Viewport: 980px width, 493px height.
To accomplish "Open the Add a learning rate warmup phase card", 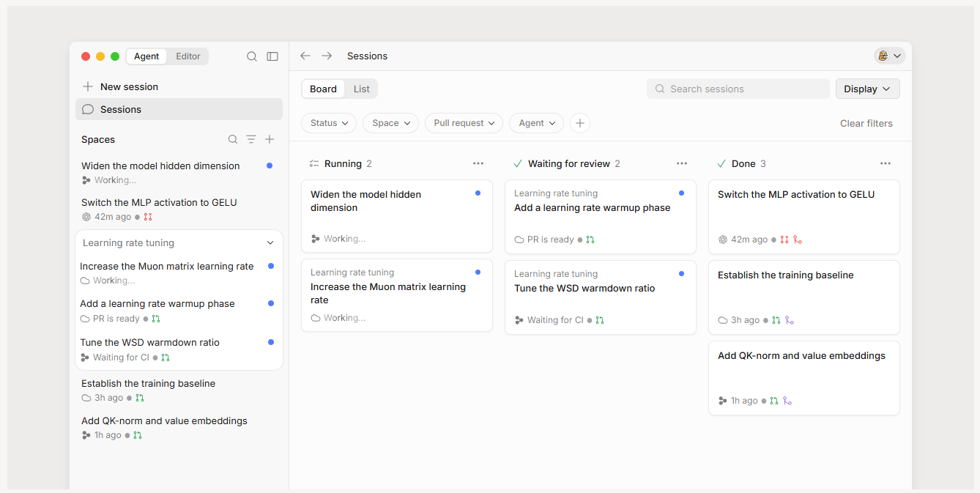I will (x=601, y=217).
